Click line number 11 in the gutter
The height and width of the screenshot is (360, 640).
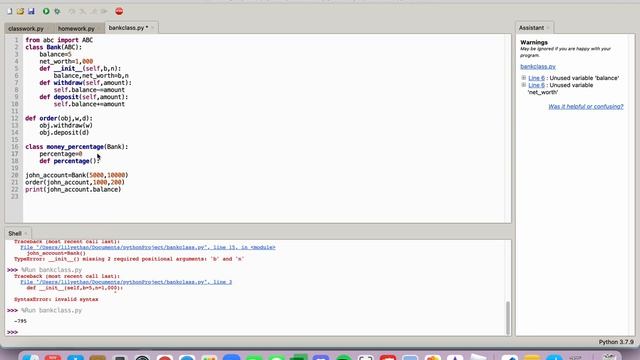coord(15,111)
